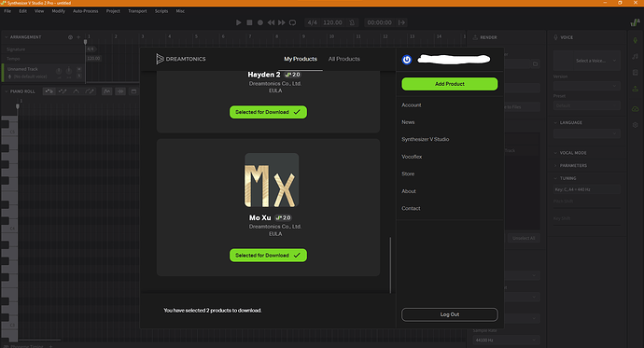Screen dimensions: 644x348
Task: Open the Modify menu
Action: pos(58,11)
